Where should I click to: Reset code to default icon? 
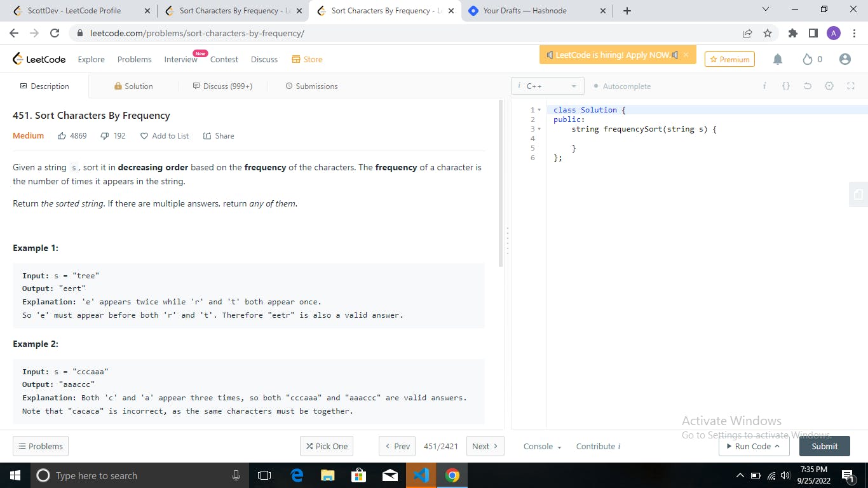pyautogui.click(x=808, y=86)
